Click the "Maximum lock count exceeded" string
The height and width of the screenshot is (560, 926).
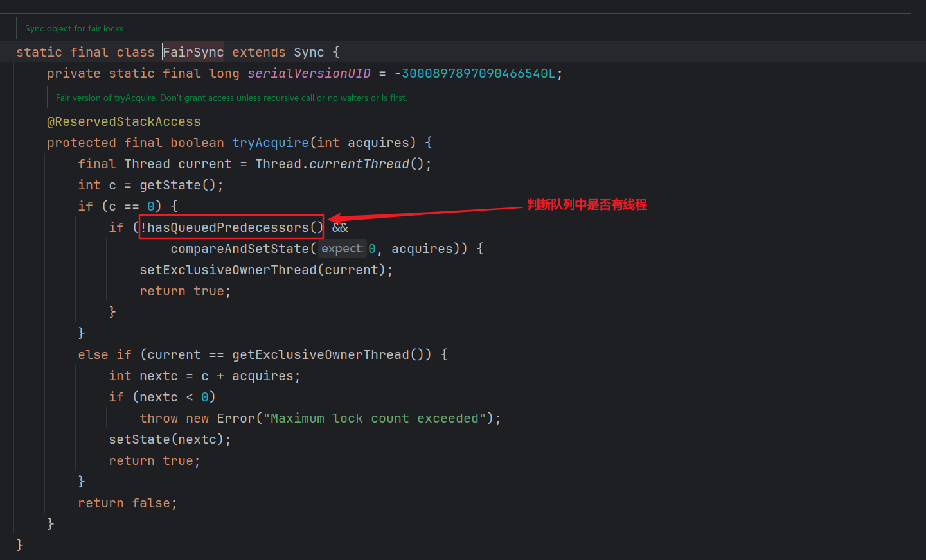click(x=374, y=418)
